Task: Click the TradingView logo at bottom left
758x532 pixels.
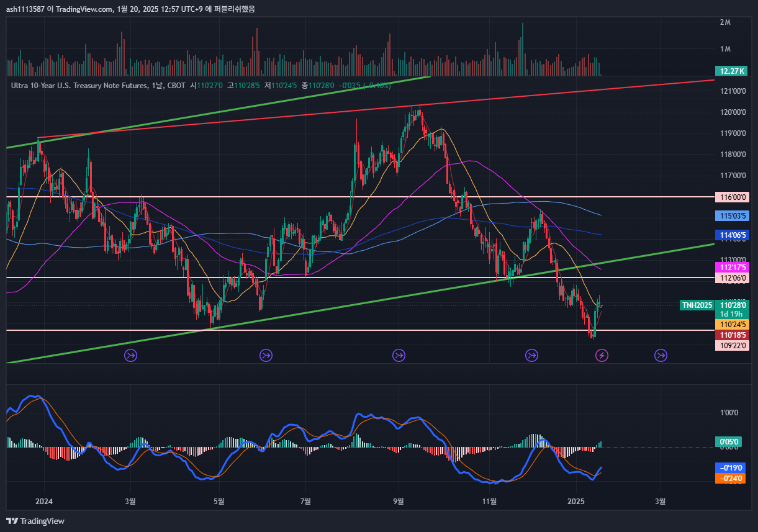Action: (35, 521)
